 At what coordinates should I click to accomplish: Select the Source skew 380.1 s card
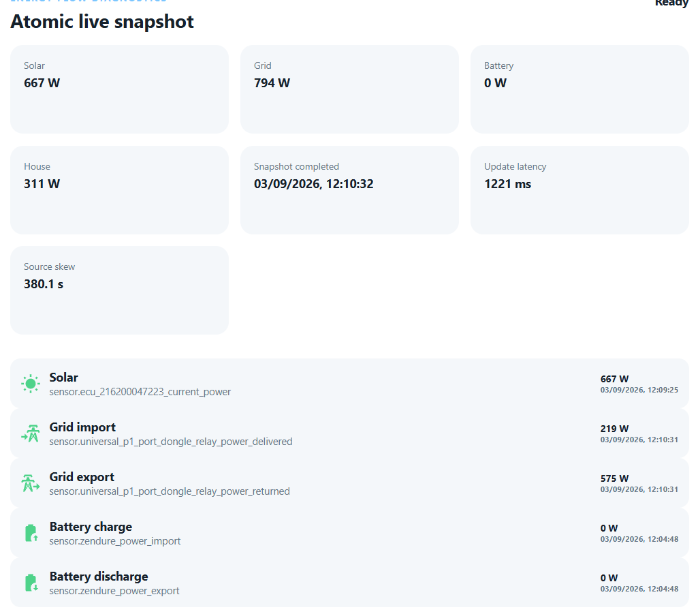tap(119, 290)
